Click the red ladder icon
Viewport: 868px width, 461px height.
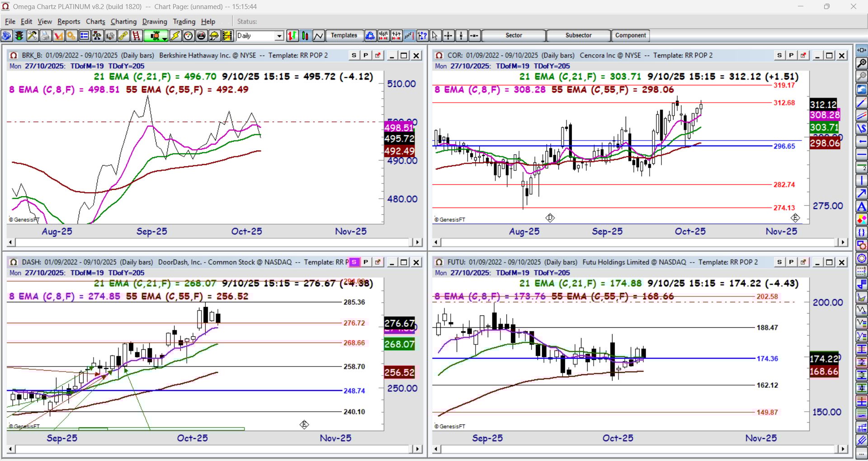coord(137,36)
